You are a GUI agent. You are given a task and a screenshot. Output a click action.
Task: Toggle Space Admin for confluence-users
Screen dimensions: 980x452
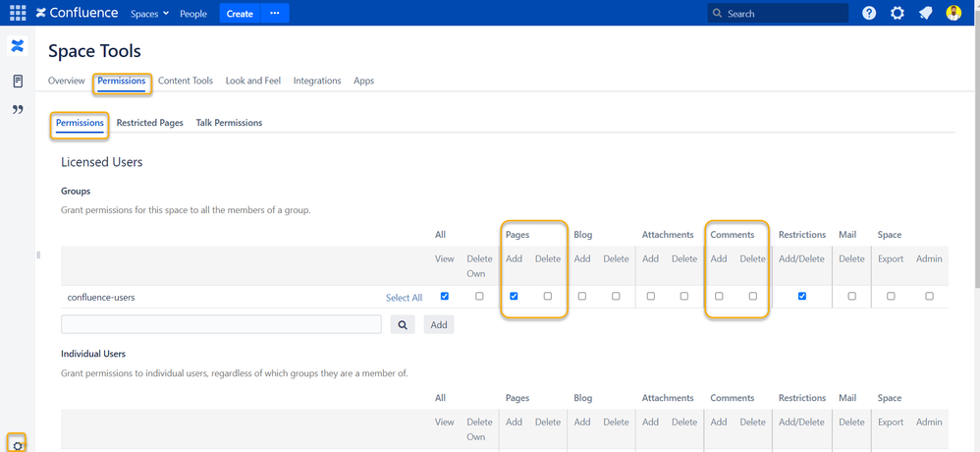coord(929,297)
